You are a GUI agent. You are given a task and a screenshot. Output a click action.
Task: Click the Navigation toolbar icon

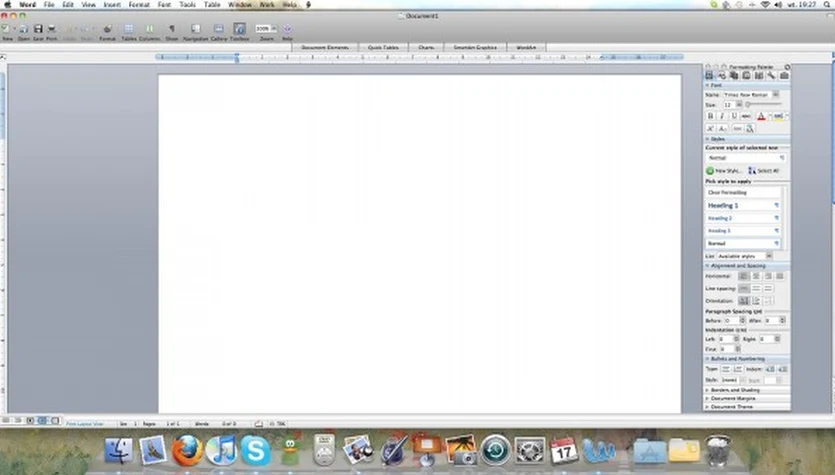pyautogui.click(x=195, y=29)
